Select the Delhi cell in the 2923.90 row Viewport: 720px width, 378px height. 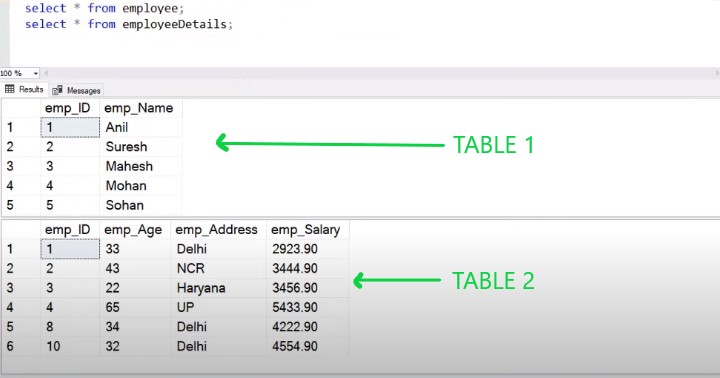point(219,249)
